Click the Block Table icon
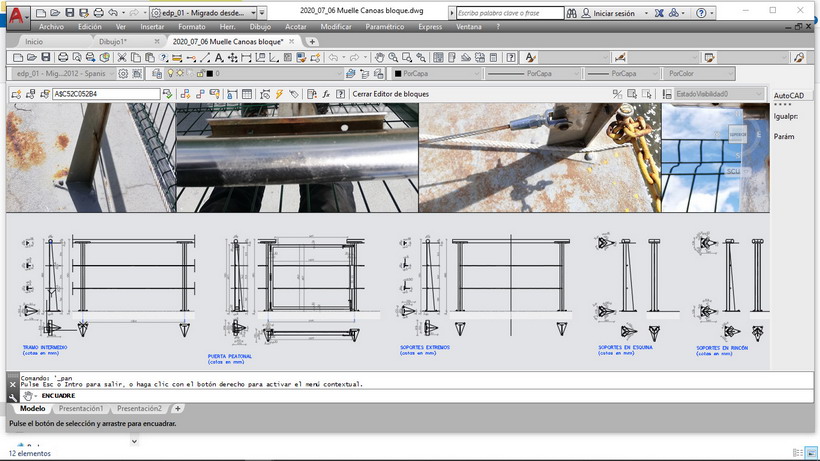Image resolution: width=820 pixels, height=461 pixels. point(247,94)
